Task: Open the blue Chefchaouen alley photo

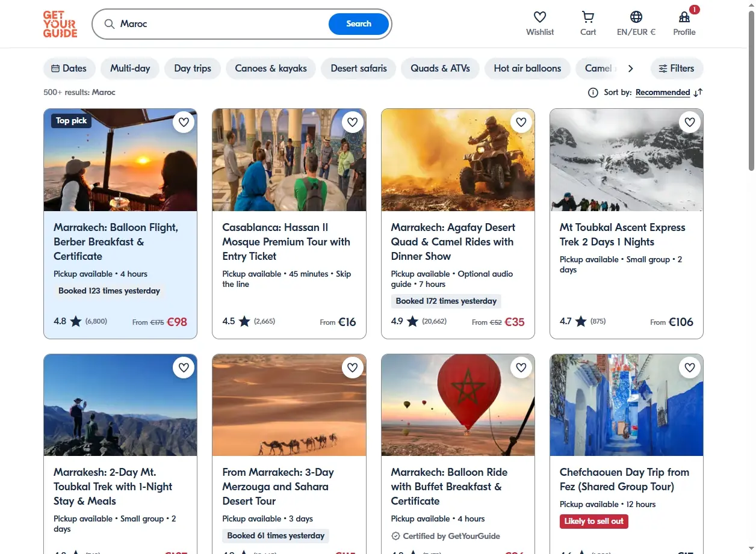Action: click(x=627, y=405)
